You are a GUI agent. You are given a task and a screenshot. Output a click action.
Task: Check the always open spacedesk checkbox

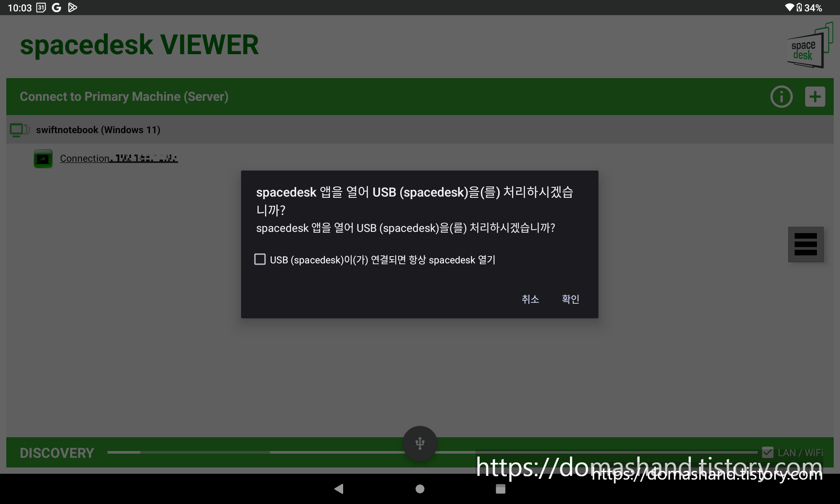pyautogui.click(x=260, y=259)
